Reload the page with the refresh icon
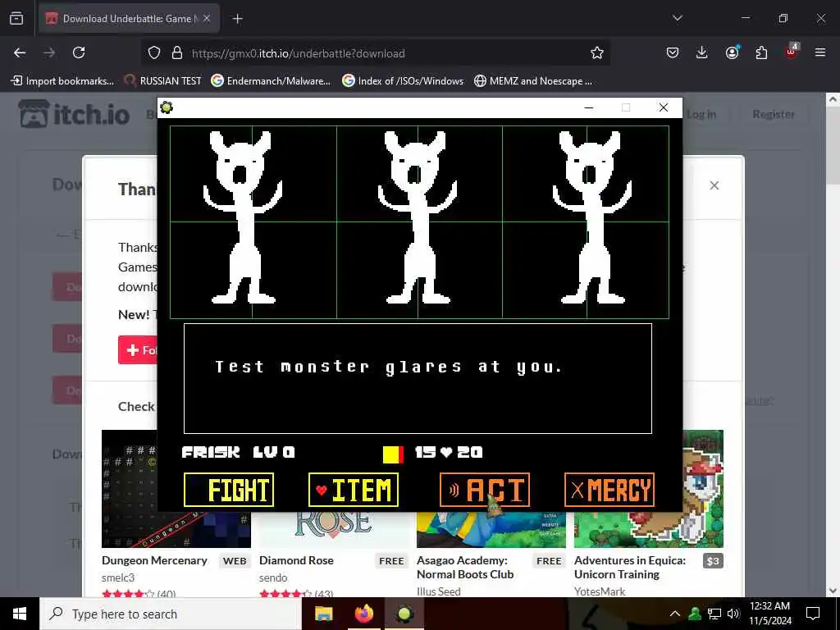 pos(79,52)
